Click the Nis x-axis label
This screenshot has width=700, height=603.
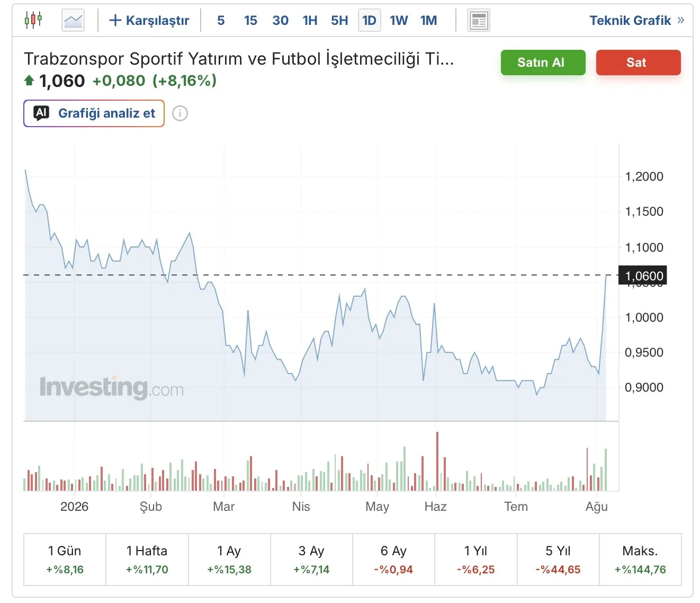[x=301, y=507]
